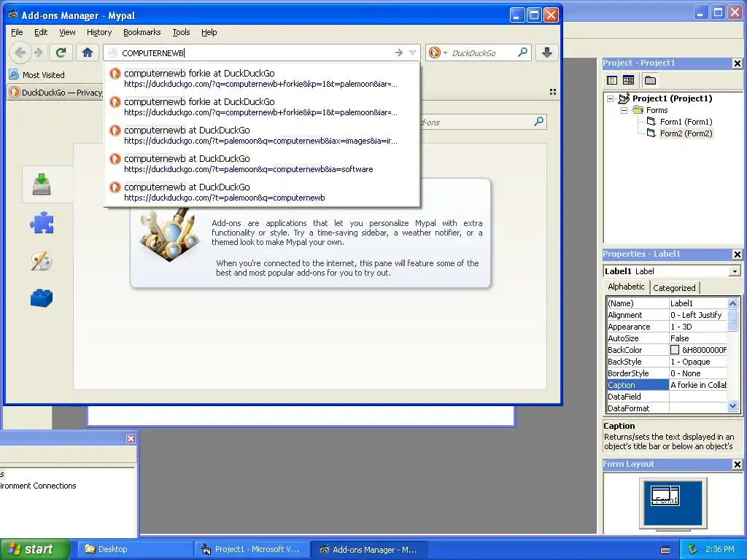The width and height of the screenshot is (747, 560).
Task: Open address bar history dropdown arrow
Action: coord(413,52)
